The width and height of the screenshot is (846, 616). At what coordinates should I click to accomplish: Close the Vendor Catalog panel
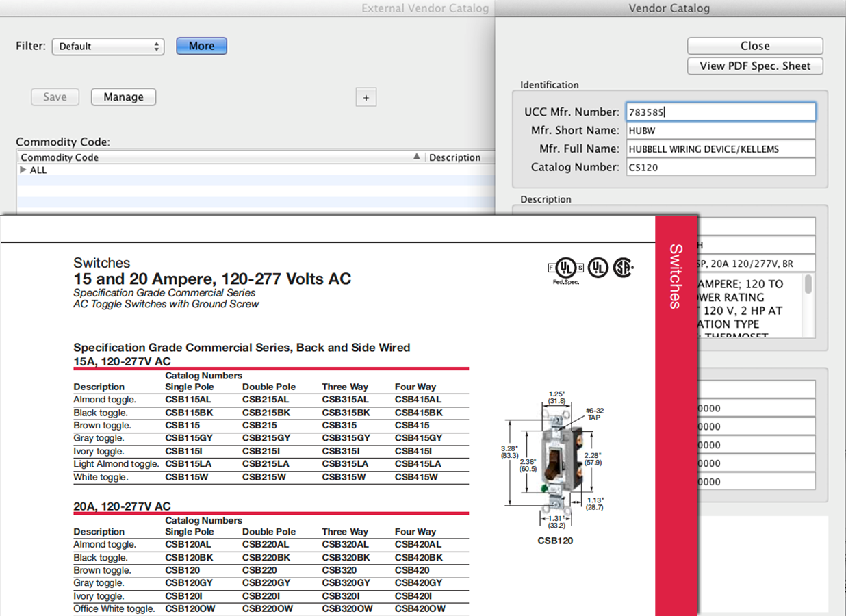pos(755,45)
